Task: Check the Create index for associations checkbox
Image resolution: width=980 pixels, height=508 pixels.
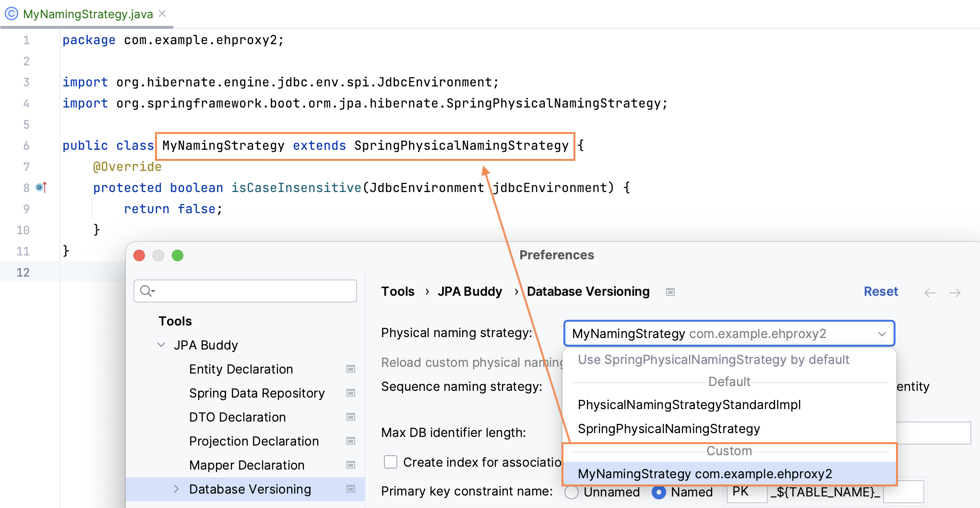Action: click(x=390, y=461)
